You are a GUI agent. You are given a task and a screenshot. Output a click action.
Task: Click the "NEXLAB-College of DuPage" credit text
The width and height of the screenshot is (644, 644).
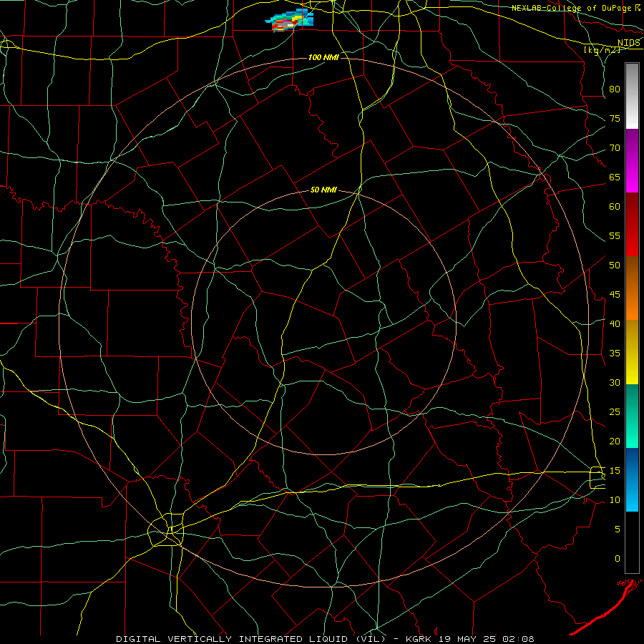(572, 8)
